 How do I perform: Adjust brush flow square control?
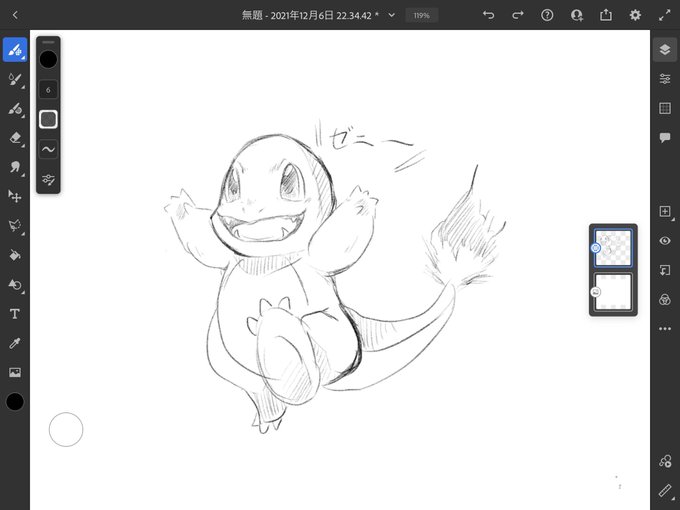pos(48,119)
